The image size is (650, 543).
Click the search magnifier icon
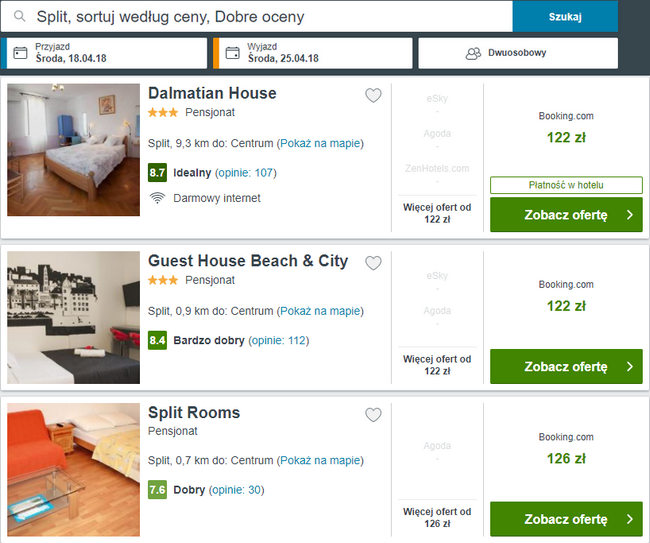18,17
